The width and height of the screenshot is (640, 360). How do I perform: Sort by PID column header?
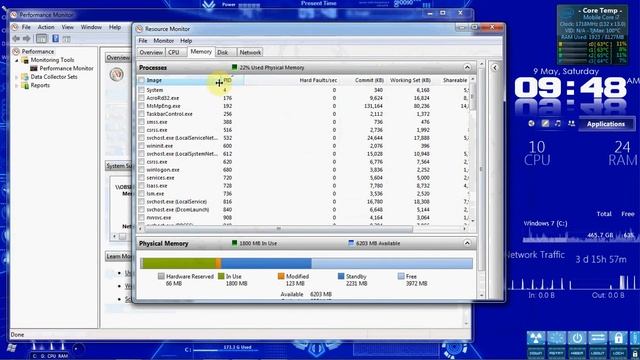tap(227, 80)
